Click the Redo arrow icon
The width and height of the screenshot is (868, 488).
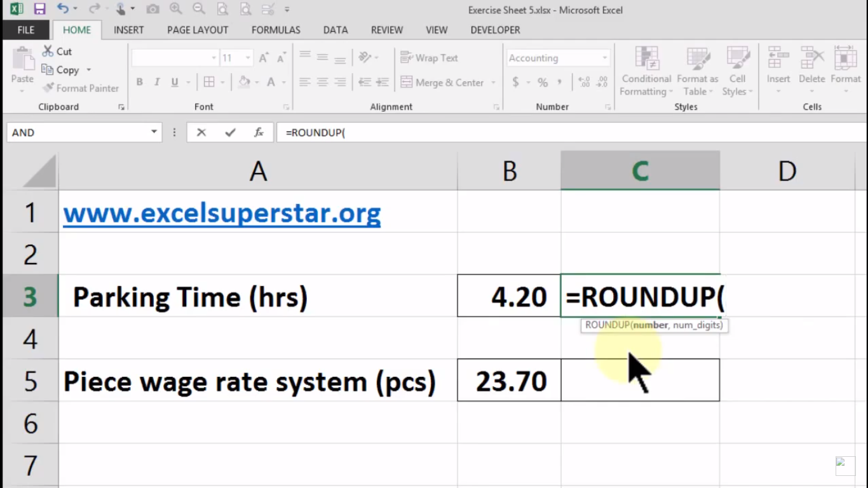(94, 9)
